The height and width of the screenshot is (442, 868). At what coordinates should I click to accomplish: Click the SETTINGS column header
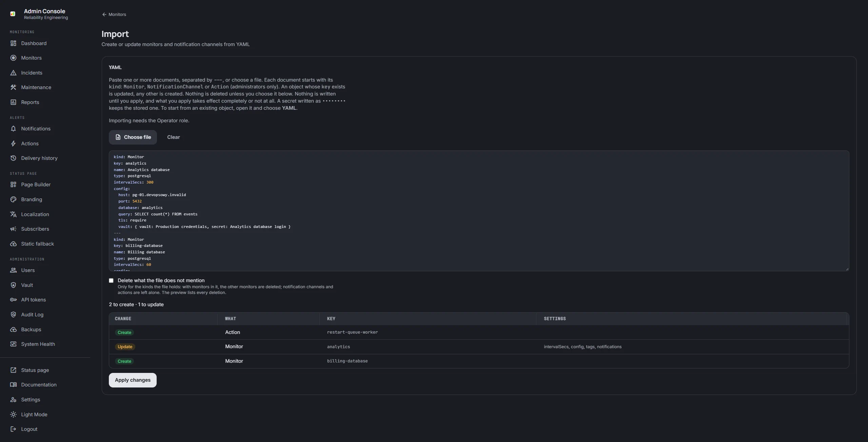pos(555,319)
